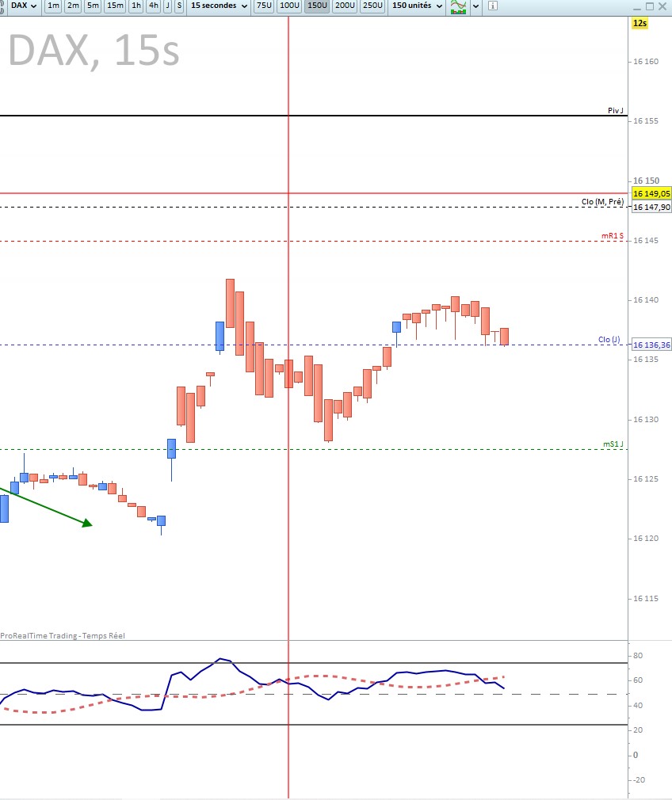Click the chart indicators icon
The image size is (672, 800).
[459, 6]
